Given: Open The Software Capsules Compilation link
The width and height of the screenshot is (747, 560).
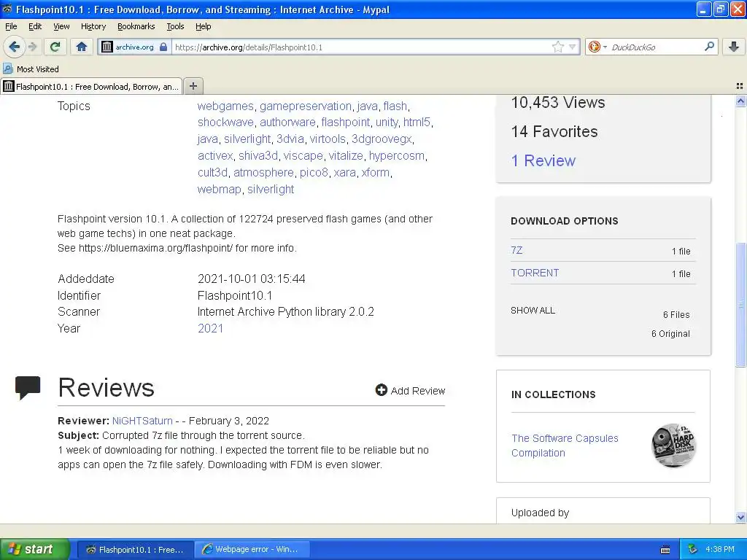Looking at the screenshot, I should point(565,446).
